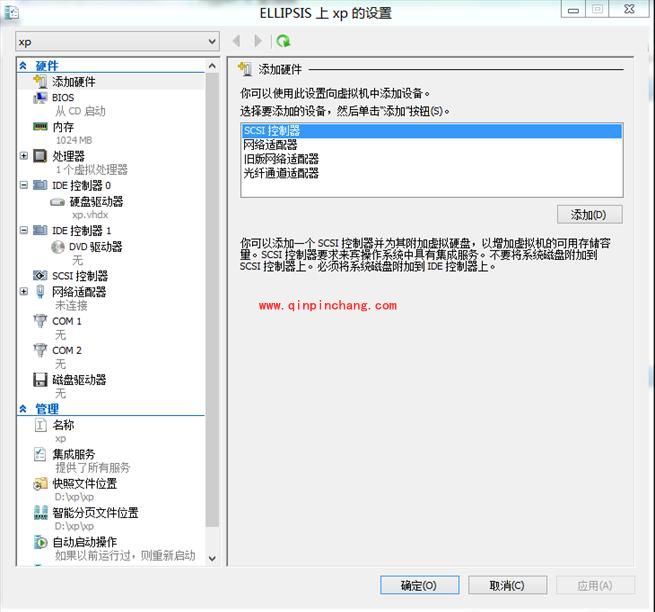Select COM 2 tree item

pos(66,350)
